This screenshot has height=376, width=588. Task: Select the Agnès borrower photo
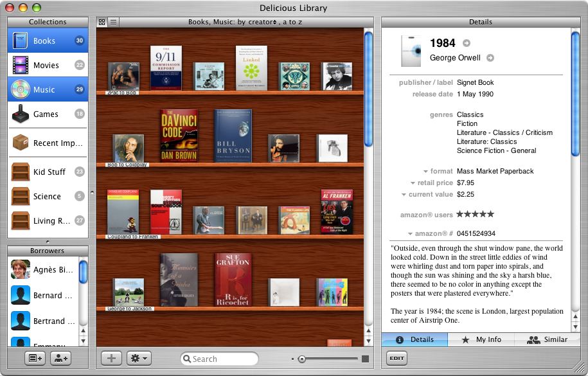click(21, 269)
